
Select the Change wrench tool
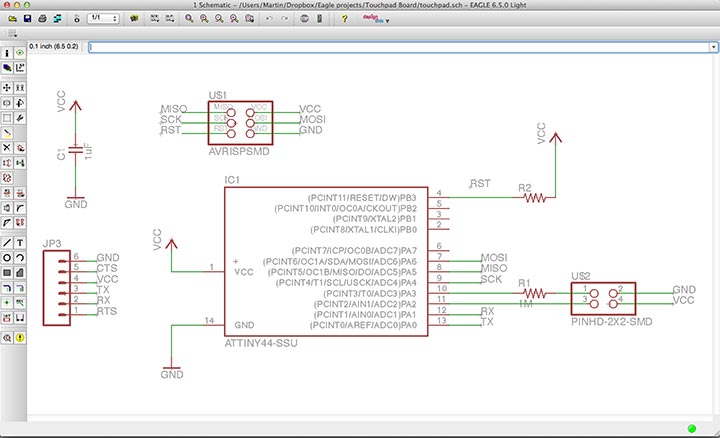(x=20, y=118)
